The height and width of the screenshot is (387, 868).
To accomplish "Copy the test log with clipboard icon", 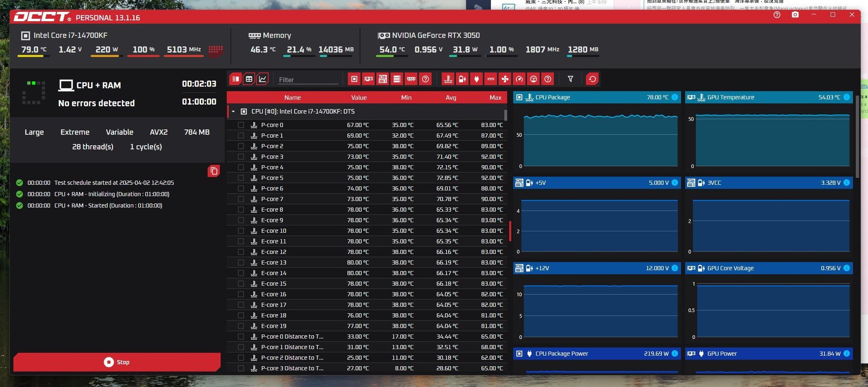I will coord(214,171).
